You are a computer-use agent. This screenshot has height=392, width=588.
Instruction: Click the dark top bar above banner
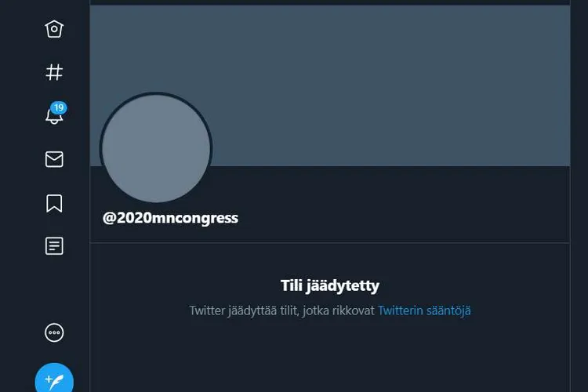[x=330, y=2]
